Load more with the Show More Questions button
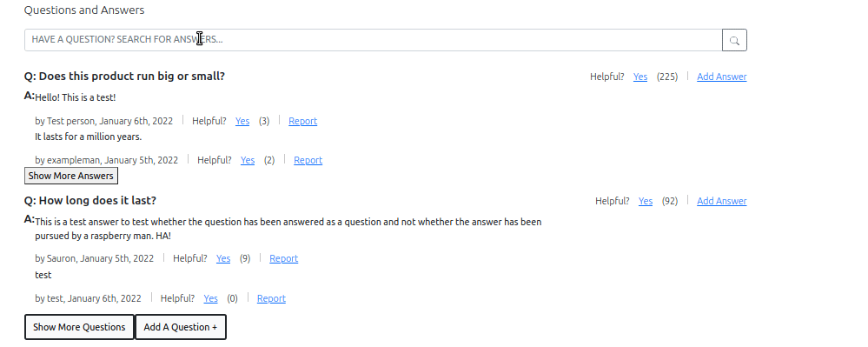 coord(79,327)
